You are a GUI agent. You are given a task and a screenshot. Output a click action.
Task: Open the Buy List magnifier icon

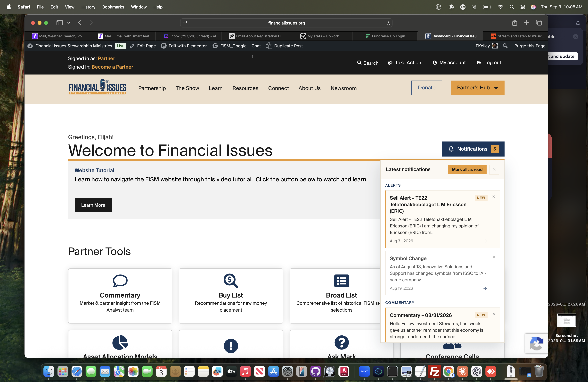231,281
